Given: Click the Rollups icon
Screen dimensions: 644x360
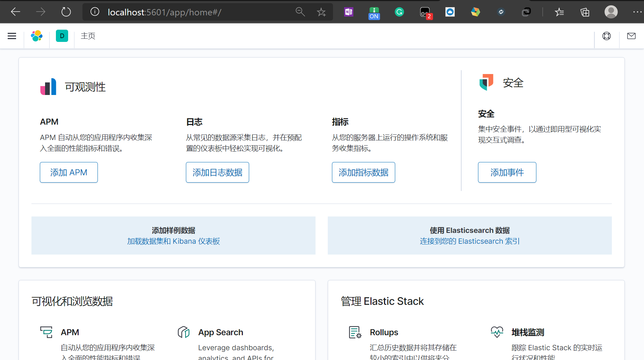Looking at the screenshot, I should click(355, 332).
